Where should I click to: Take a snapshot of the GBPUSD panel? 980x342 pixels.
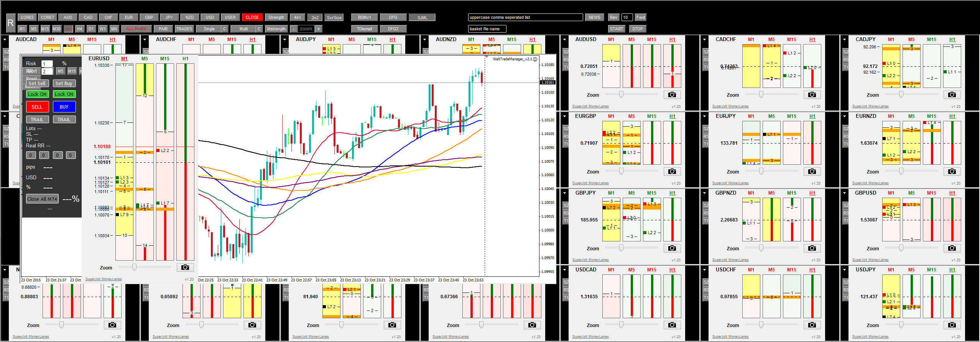click(x=952, y=248)
